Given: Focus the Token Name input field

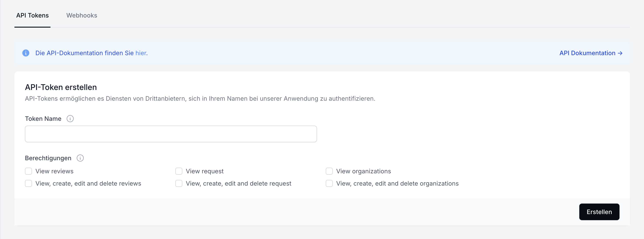Looking at the screenshot, I should pyautogui.click(x=171, y=134).
